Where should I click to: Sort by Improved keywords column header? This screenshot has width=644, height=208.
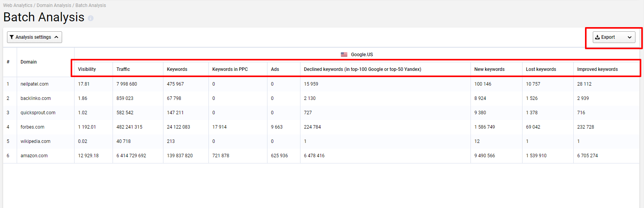(x=597, y=69)
